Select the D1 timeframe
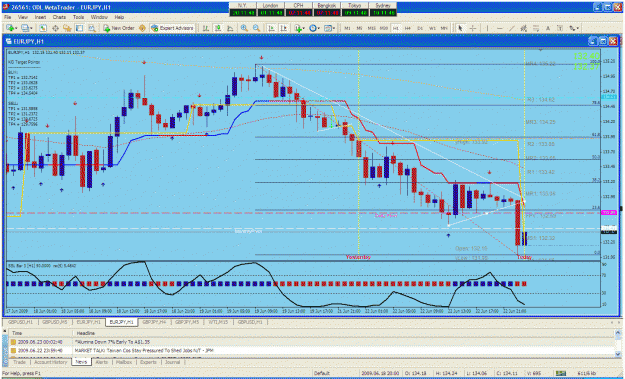The image size is (625, 379). (420, 28)
